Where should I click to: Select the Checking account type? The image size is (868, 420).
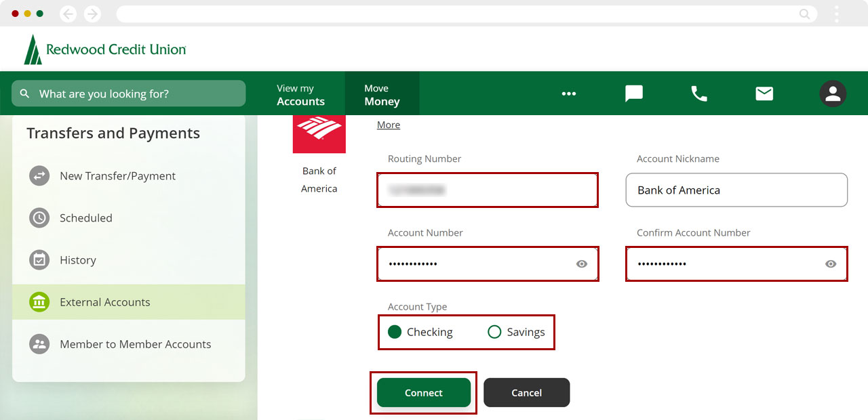click(420, 332)
